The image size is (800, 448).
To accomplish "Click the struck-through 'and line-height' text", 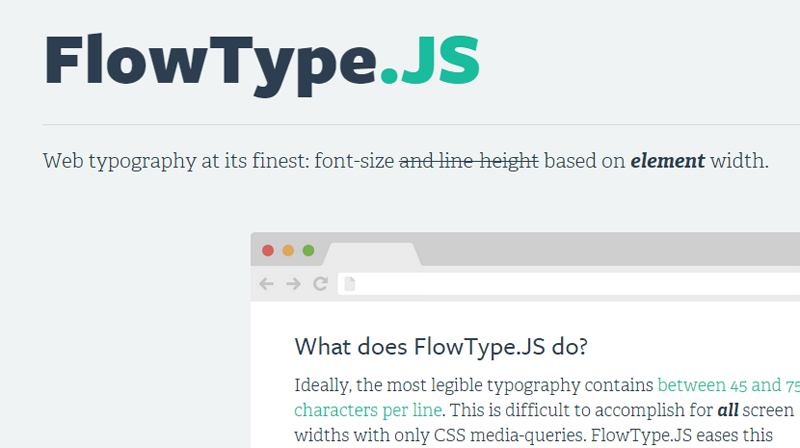I will 468,161.
